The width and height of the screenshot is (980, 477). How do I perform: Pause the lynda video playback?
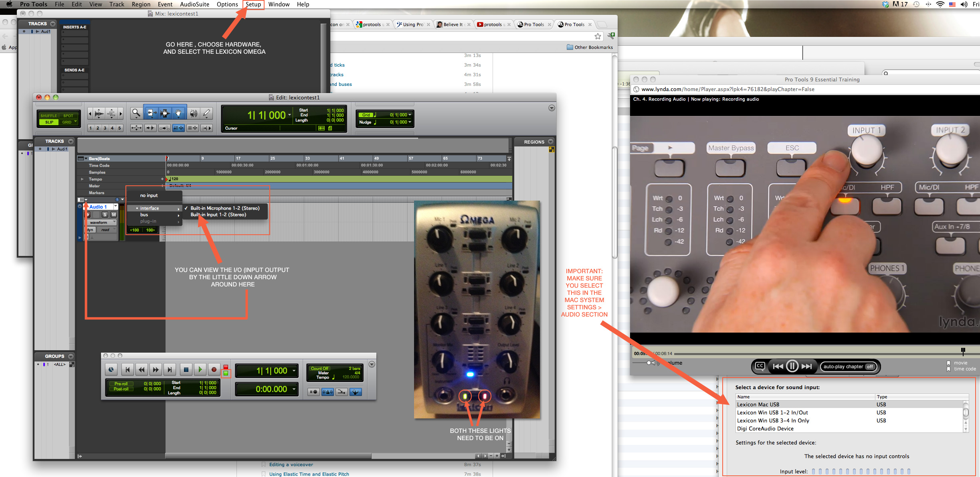coord(792,366)
